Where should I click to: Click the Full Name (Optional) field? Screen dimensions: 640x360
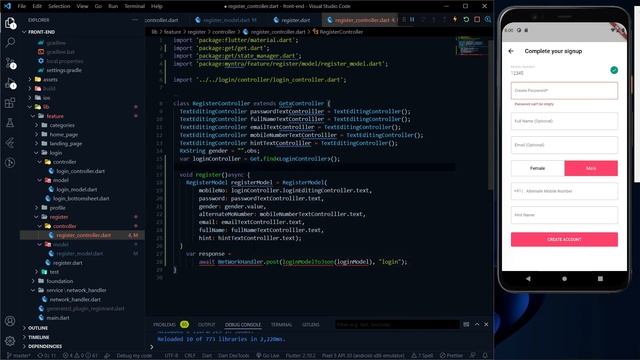564,121
